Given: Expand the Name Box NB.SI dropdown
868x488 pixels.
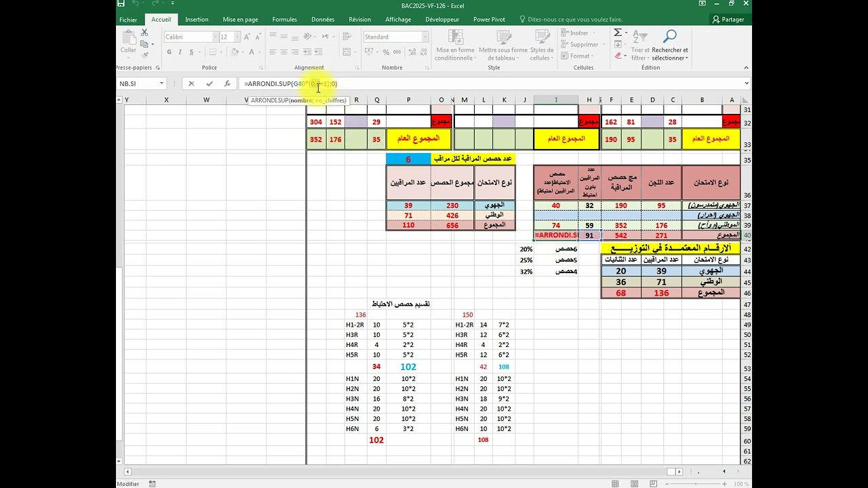Looking at the screenshot, I should [162, 83].
